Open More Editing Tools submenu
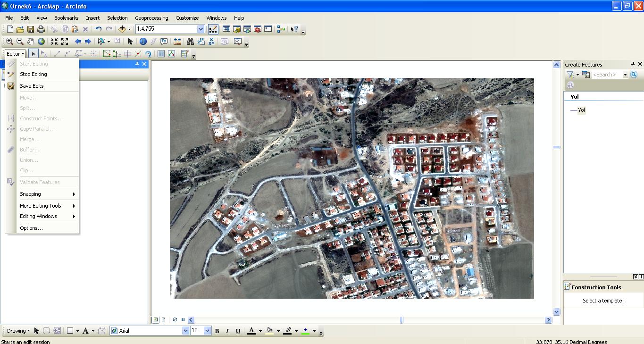644x344 pixels. (42, 206)
